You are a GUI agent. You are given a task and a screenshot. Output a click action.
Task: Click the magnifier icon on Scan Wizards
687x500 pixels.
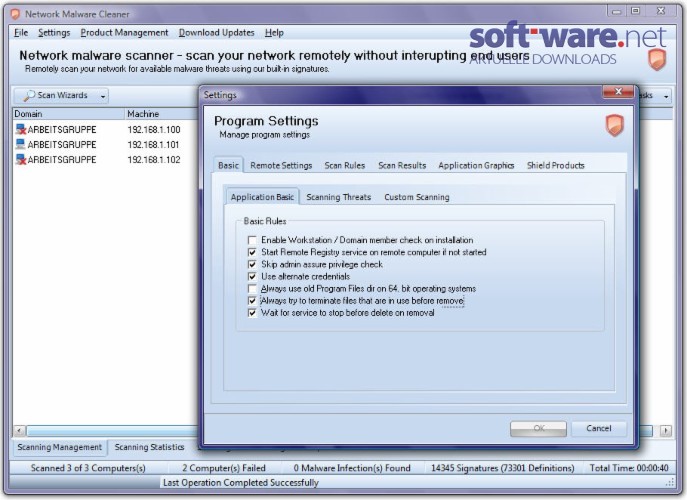(29, 96)
